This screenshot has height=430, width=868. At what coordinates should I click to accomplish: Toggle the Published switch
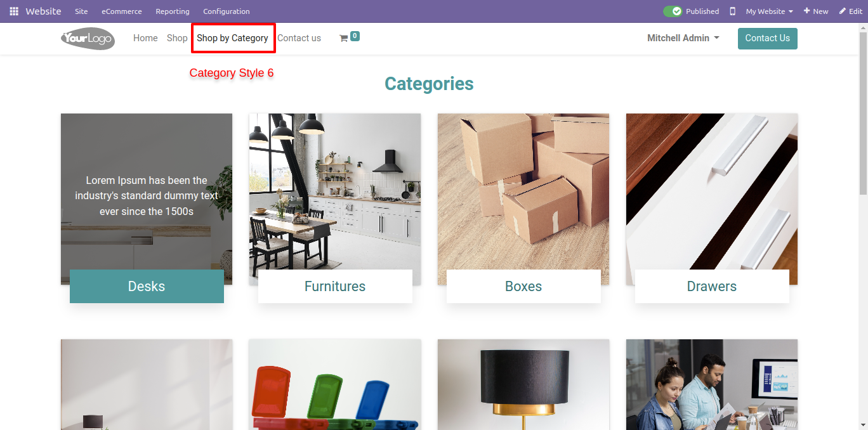pos(673,11)
